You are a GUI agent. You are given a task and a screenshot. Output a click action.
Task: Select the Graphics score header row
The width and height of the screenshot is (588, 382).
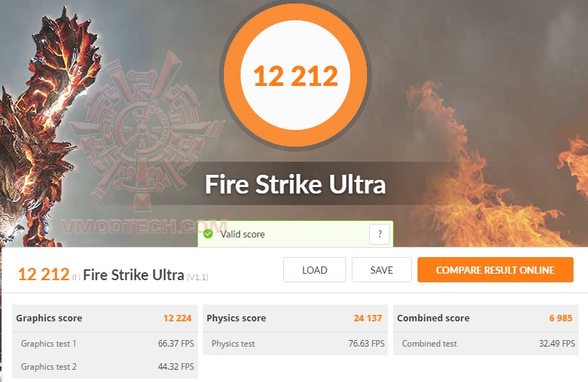point(105,318)
